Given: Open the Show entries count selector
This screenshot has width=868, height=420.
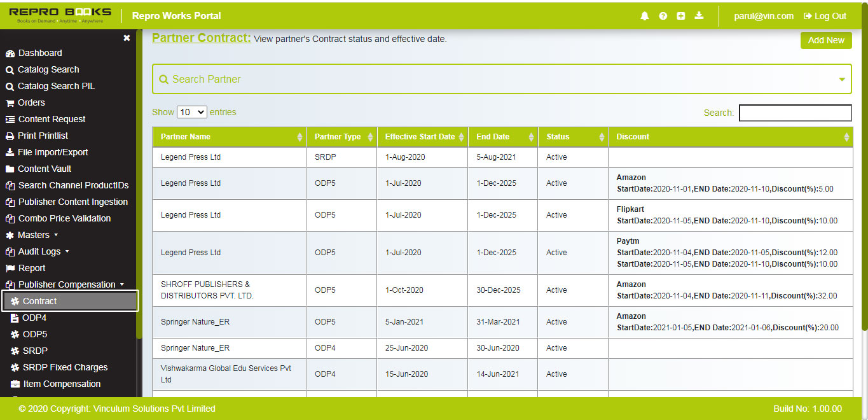Looking at the screenshot, I should pyautogui.click(x=191, y=111).
